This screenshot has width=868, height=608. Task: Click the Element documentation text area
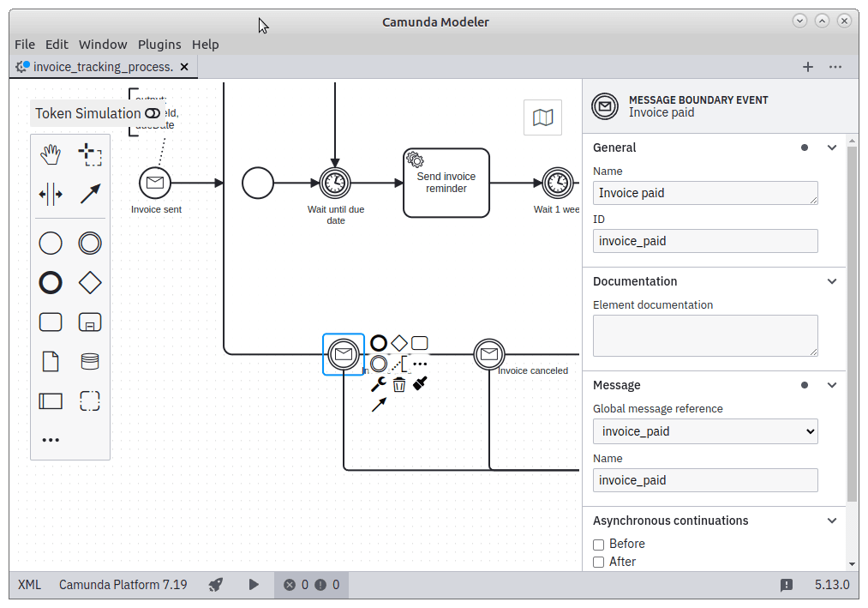(705, 336)
